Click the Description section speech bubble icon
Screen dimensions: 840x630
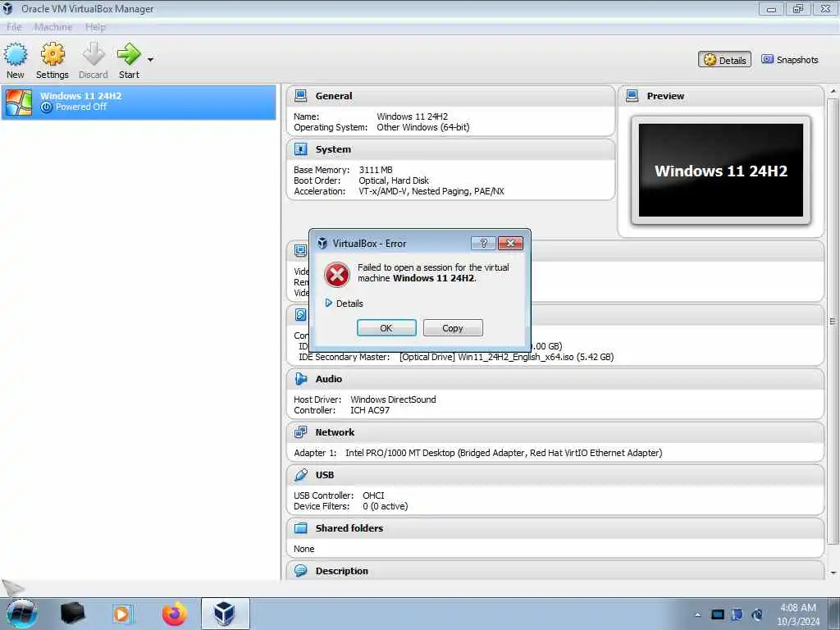pyautogui.click(x=300, y=571)
